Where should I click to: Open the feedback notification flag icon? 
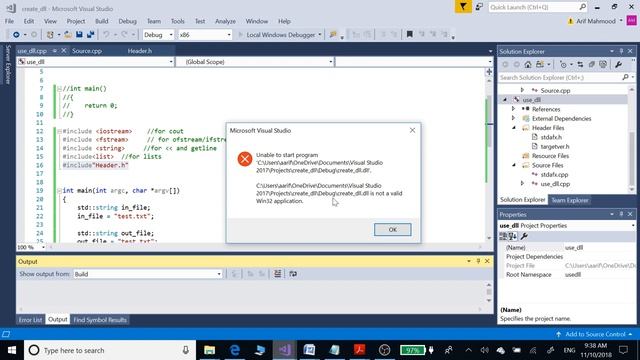[463, 7]
